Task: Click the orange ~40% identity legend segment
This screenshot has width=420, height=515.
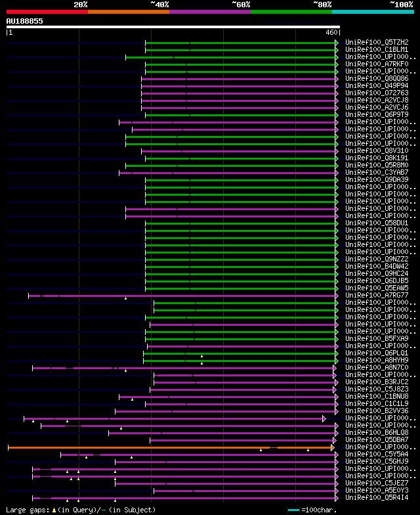Action: [x=129, y=12]
